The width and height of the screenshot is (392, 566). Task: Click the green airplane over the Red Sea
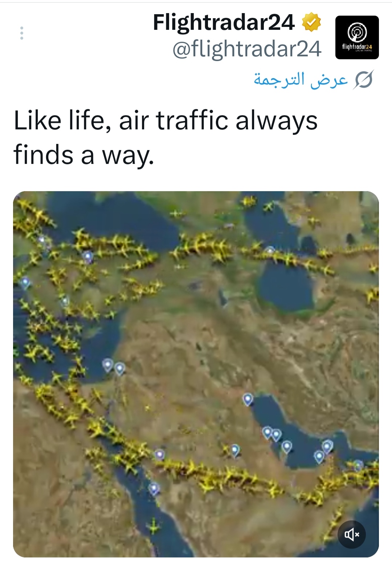point(154,527)
